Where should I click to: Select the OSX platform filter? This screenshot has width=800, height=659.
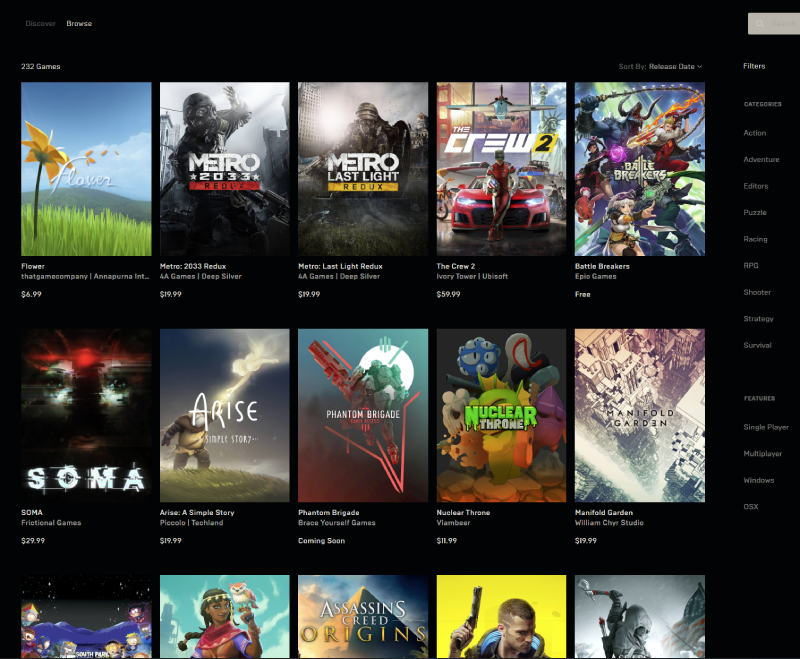tap(751, 506)
